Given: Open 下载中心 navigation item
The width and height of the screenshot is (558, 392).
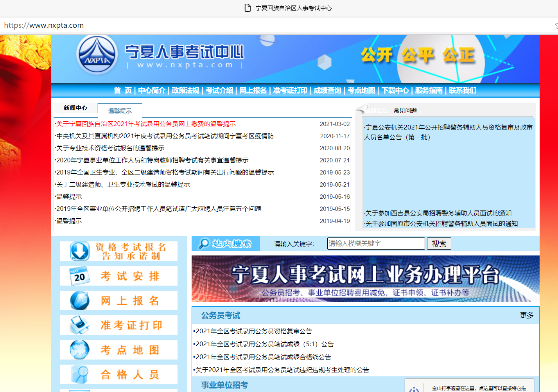Looking at the screenshot, I should [x=395, y=90].
